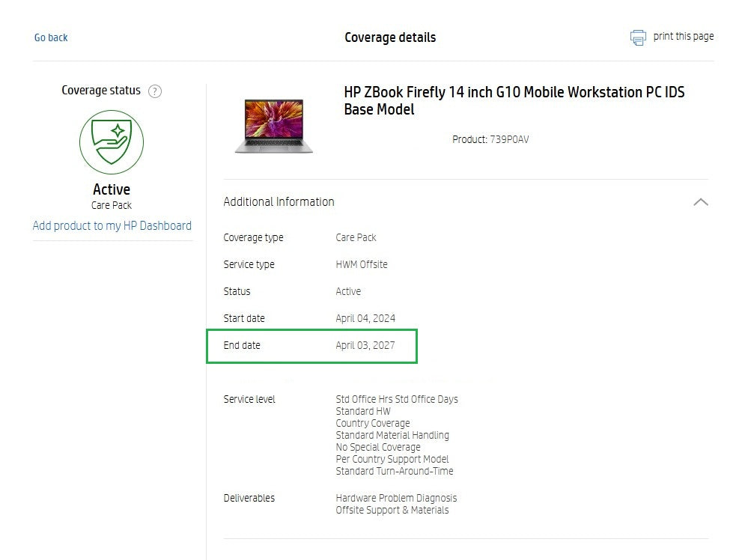Click the 'Service type' label
The height and width of the screenshot is (560, 748).
click(x=249, y=264)
